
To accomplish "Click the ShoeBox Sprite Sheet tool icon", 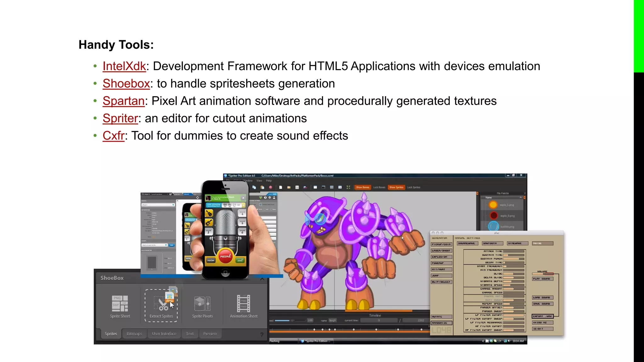I will (x=120, y=304).
